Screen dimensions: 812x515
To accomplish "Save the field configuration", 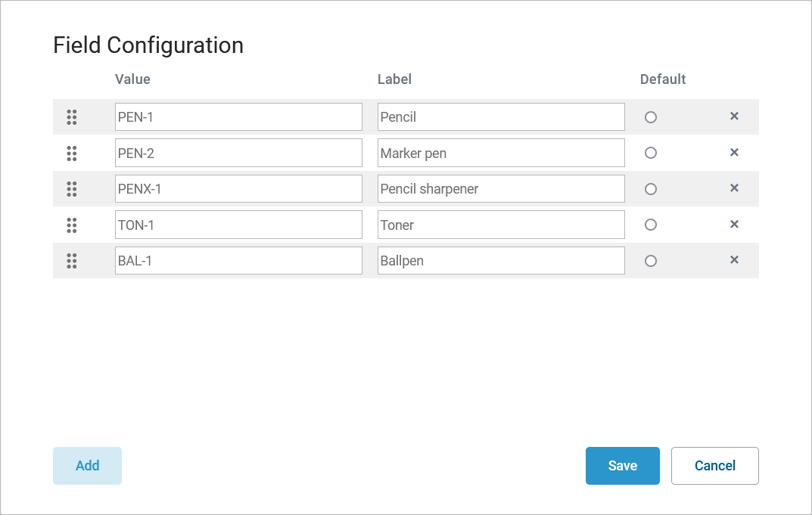I will [622, 466].
